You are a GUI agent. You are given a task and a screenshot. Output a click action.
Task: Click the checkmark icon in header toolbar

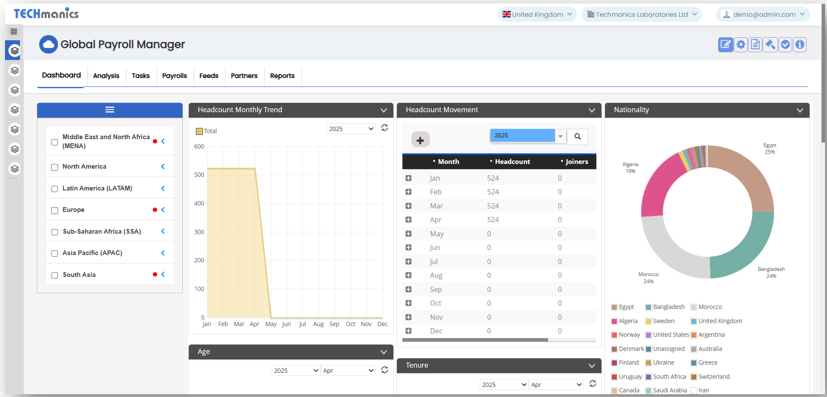(785, 45)
